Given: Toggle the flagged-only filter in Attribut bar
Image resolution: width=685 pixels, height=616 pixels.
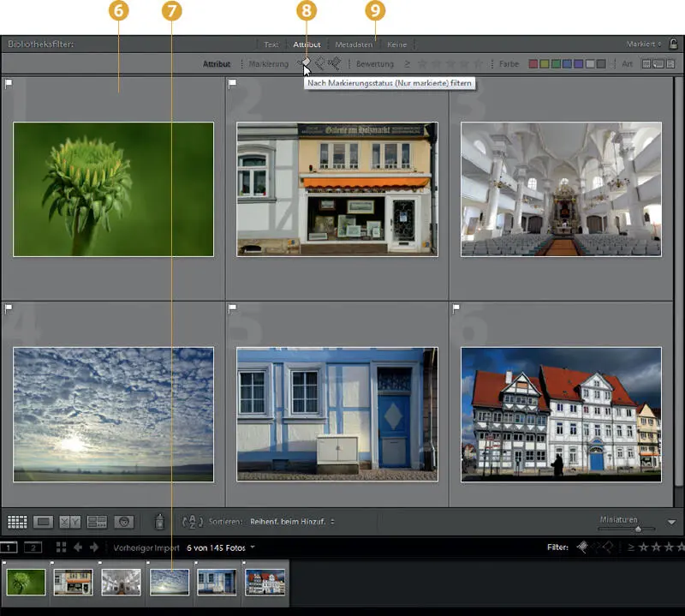Looking at the screenshot, I should click(304, 63).
